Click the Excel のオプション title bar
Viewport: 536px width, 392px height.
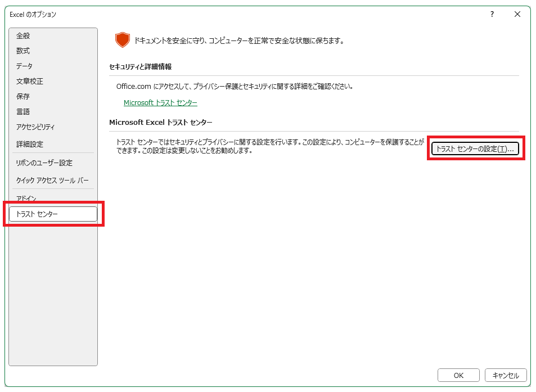[225, 14]
